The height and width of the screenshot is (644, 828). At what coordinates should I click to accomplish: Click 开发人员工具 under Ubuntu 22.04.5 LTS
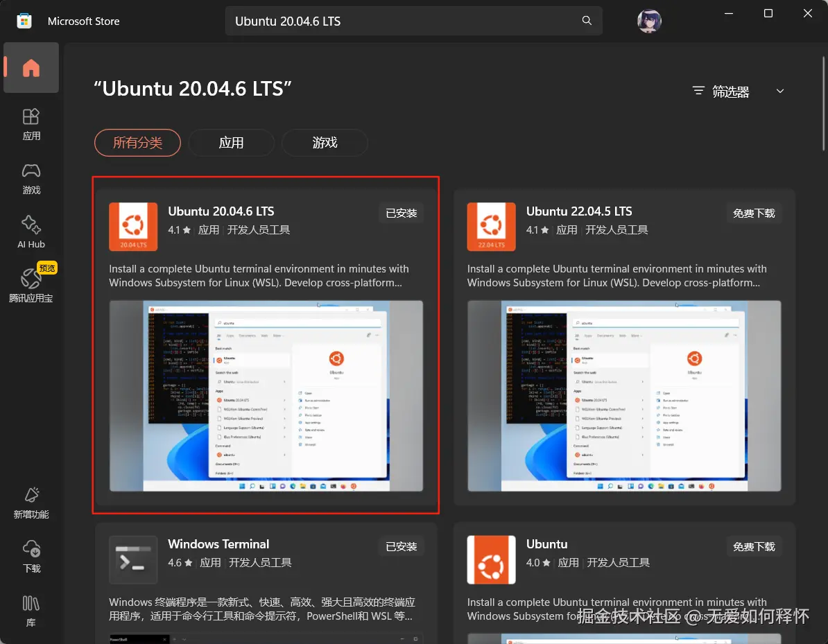(x=616, y=229)
